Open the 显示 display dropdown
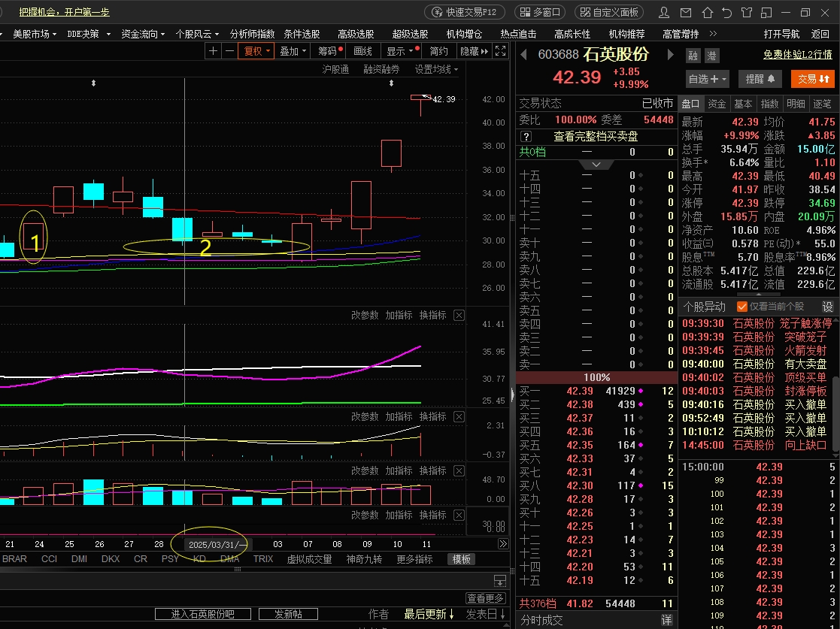 (x=400, y=51)
